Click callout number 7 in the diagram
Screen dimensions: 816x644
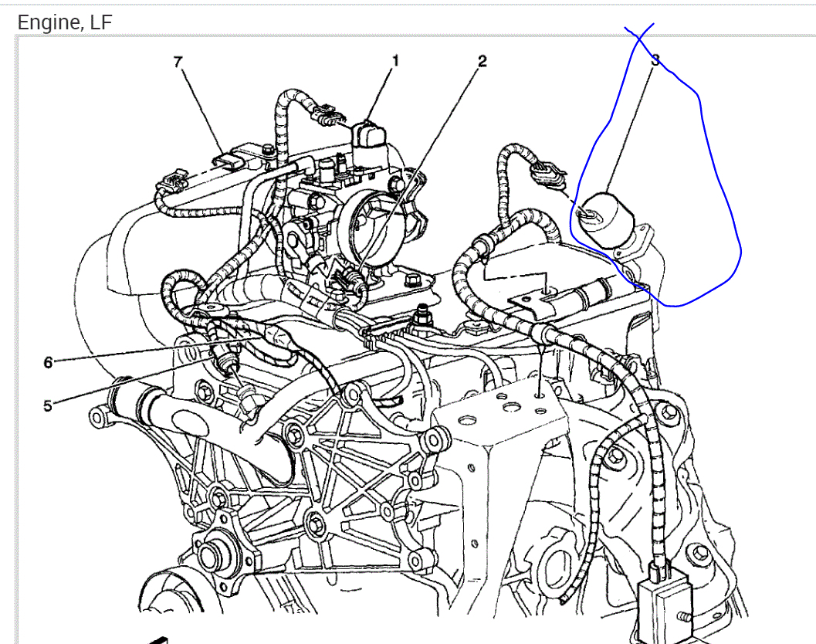[x=178, y=62]
